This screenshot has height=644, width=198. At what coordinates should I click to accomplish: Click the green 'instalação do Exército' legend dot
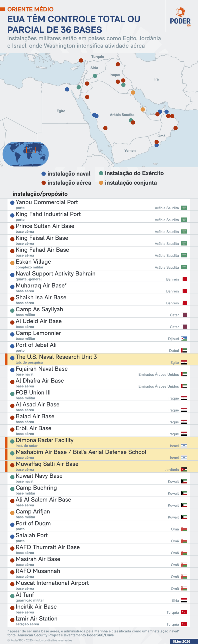pyautogui.click(x=101, y=173)
